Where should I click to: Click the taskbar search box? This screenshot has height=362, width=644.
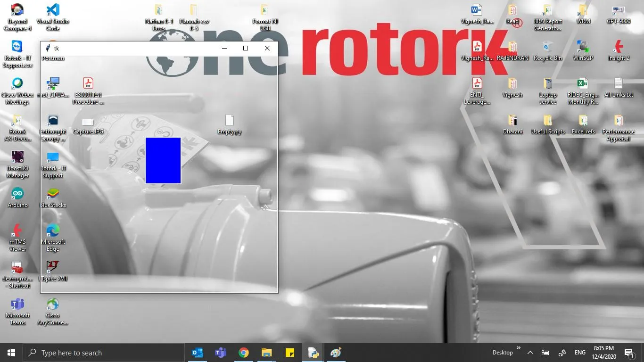tap(104, 353)
